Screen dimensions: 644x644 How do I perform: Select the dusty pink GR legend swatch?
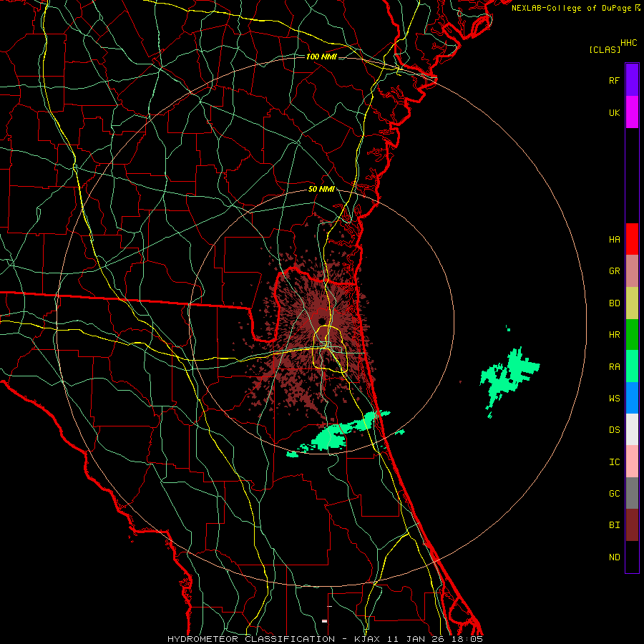632,271
